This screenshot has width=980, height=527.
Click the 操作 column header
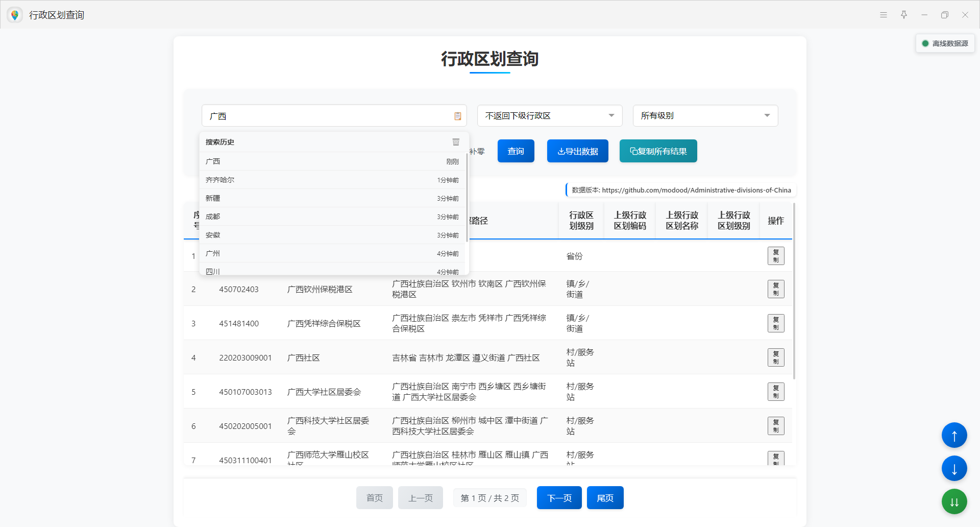coord(776,221)
